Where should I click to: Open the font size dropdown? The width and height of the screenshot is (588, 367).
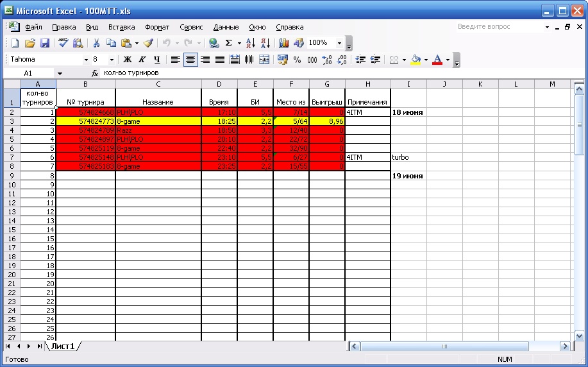click(x=112, y=59)
